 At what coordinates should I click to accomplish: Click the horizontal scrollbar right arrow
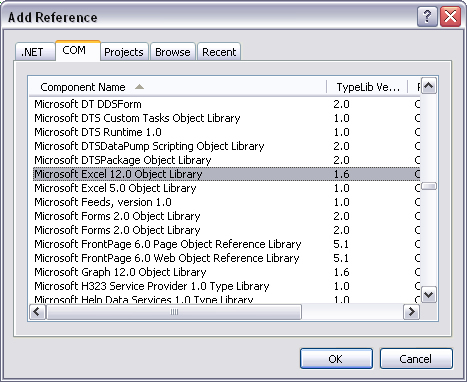point(412,312)
